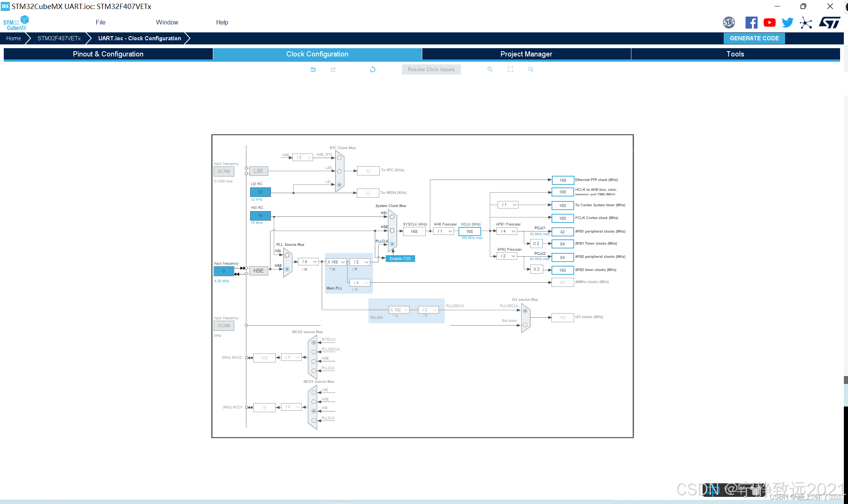The image size is (848, 504).
Task: Click the fit-to-view frame icon
Action: pos(510,69)
